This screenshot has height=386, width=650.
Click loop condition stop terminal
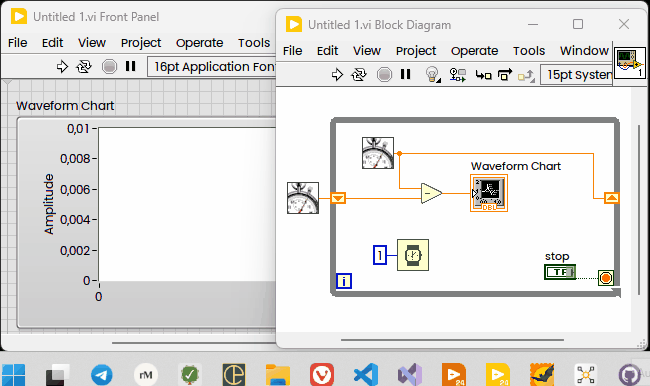tap(606, 278)
